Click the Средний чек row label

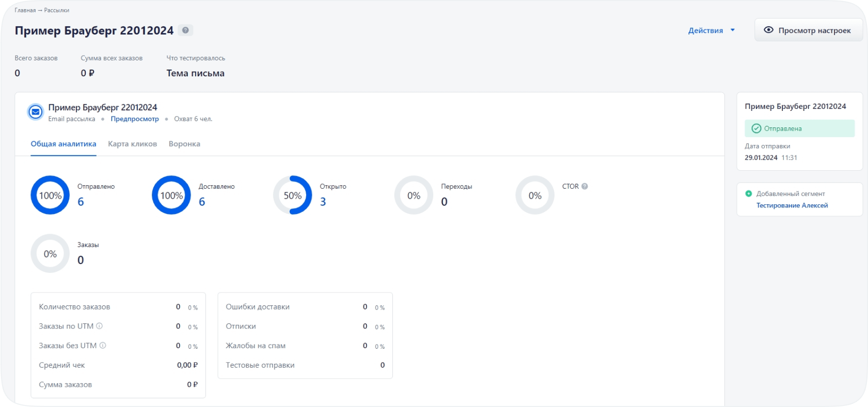[x=62, y=365]
